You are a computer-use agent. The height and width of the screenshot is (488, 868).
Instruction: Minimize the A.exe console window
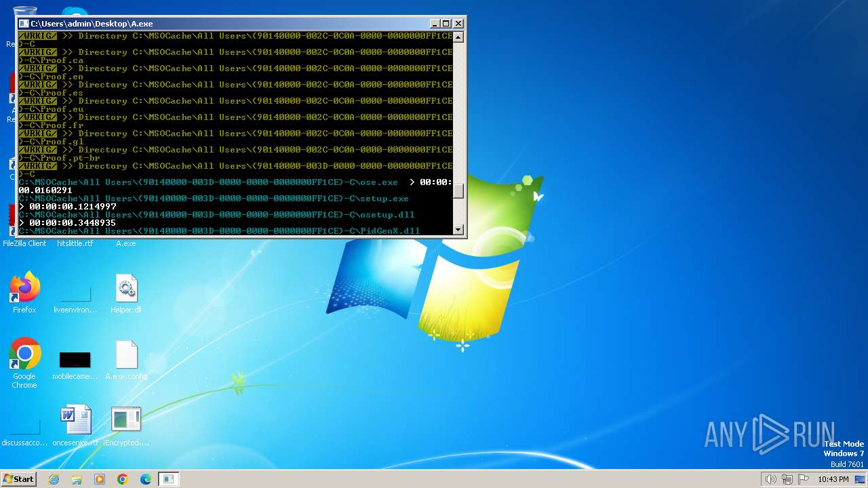435,23
